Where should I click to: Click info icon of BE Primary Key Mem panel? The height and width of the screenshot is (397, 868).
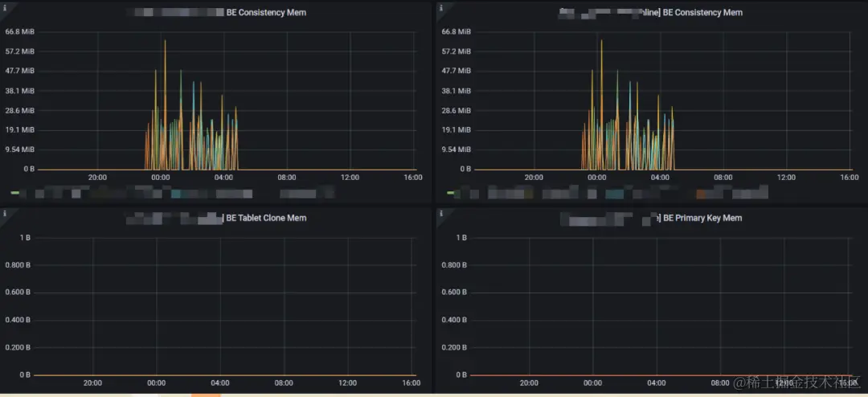(442, 214)
